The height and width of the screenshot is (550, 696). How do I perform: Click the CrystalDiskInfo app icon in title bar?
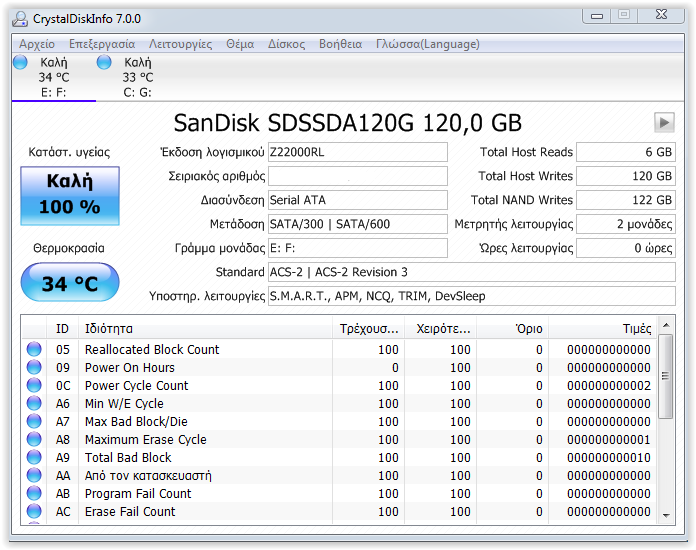click(20, 19)
